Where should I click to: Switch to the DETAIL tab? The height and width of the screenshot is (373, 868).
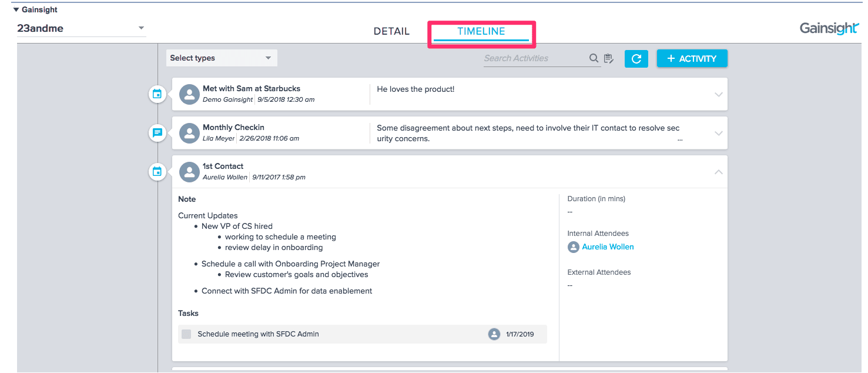click(391, 31)
